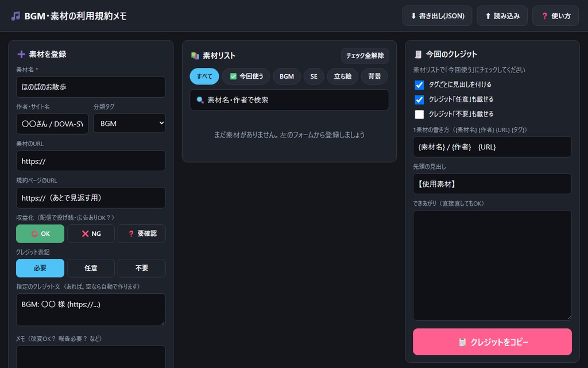Click the green checkmark icon in 今回使う filter
Image resolution: width=588 pixels, height=368 pixels.
pyautogui.click(x=233, y=76)
